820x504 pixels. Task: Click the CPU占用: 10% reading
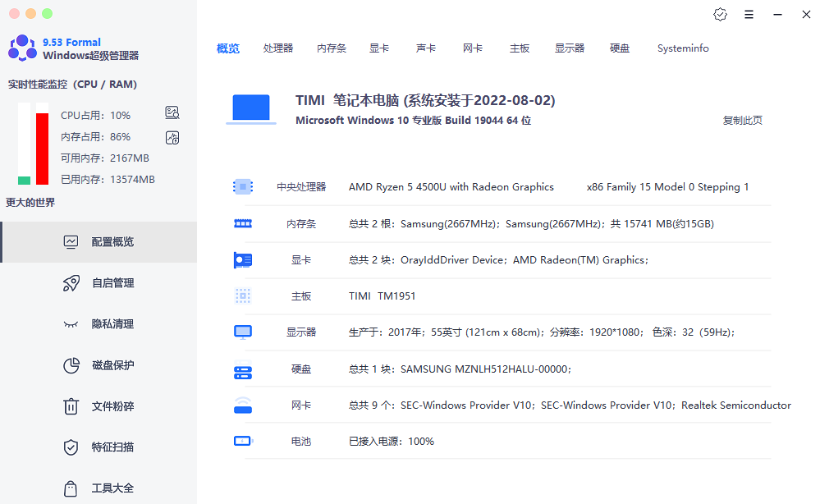[96, 115]
